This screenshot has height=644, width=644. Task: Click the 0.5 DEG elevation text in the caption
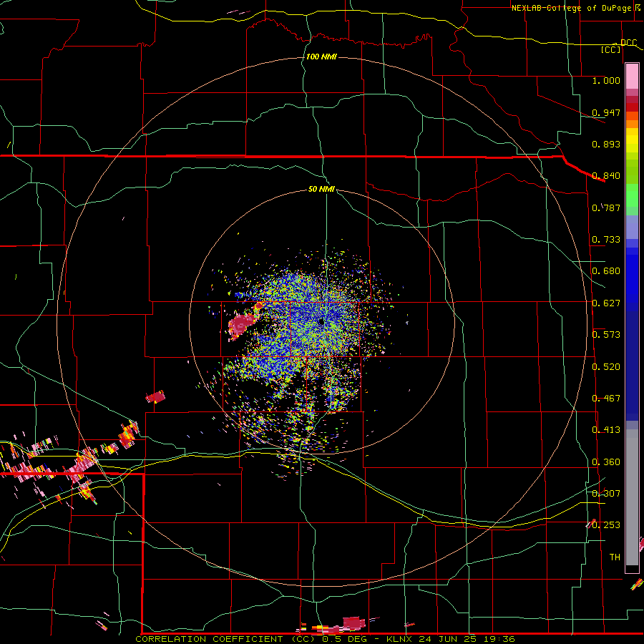click(x=346, y=639)
